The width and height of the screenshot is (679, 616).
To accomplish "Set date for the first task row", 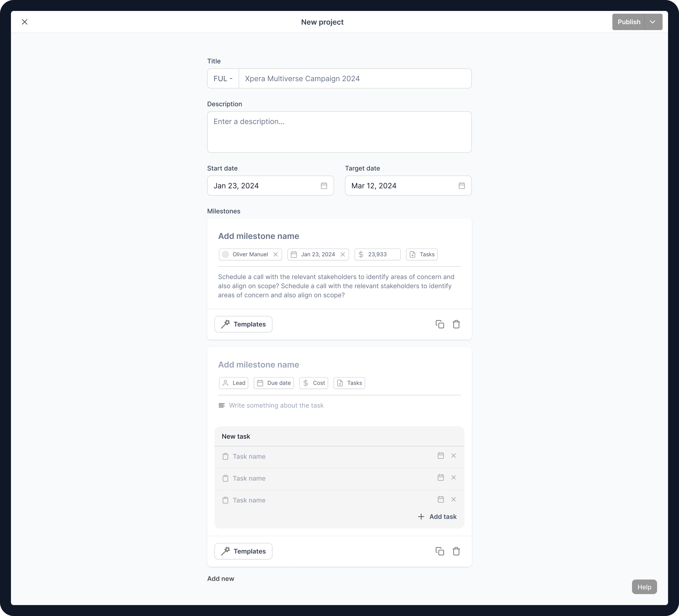I will (x=441, y=456).
